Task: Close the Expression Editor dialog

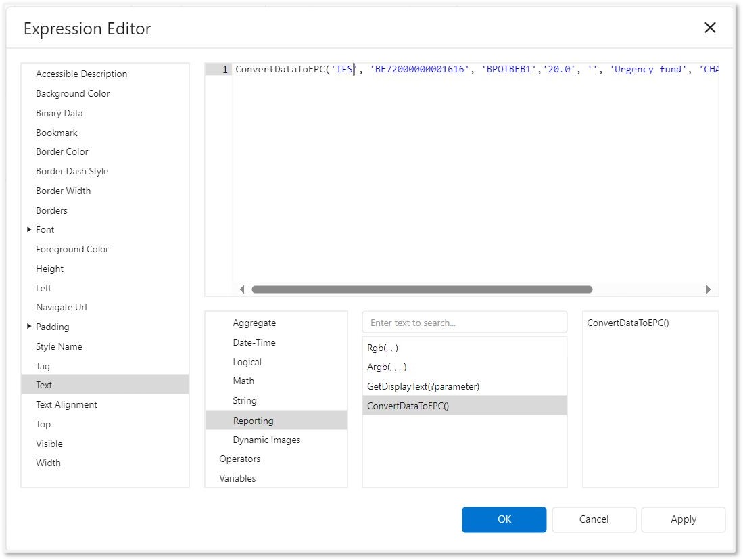Action: (709, 28)
